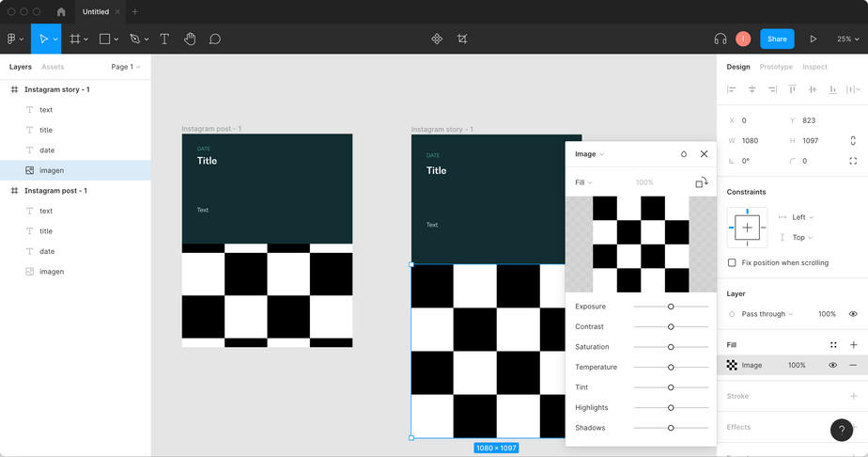
Task: Rotate image icon in Image popup
Action: [x=701, y=182]
